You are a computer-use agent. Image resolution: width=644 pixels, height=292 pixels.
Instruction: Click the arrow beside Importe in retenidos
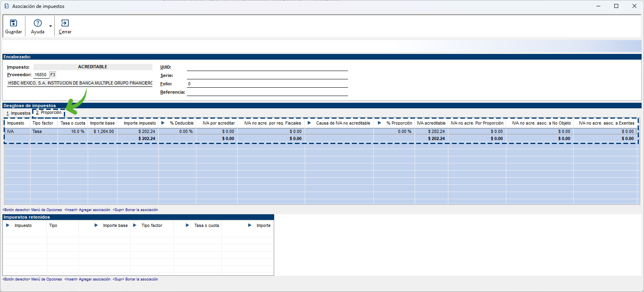(250, 225)
